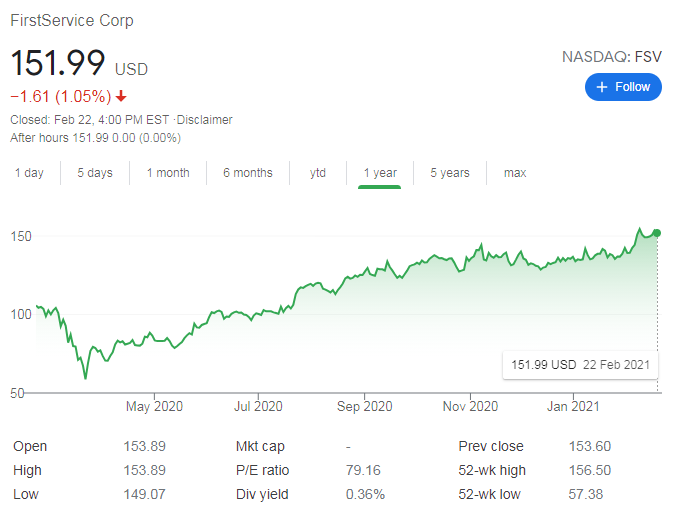673x519 pixels.
Task: Click the -1.61 (1.05%) change text
Action: 61,96
